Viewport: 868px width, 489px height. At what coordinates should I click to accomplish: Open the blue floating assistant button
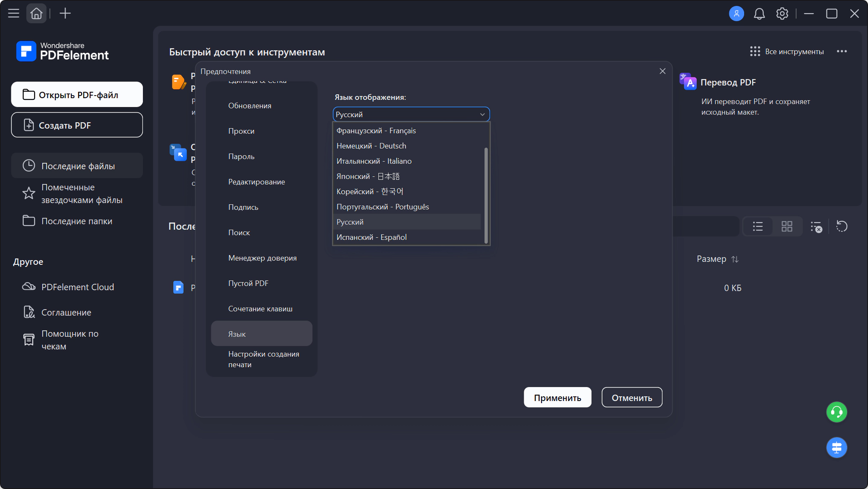click(836, 447)
